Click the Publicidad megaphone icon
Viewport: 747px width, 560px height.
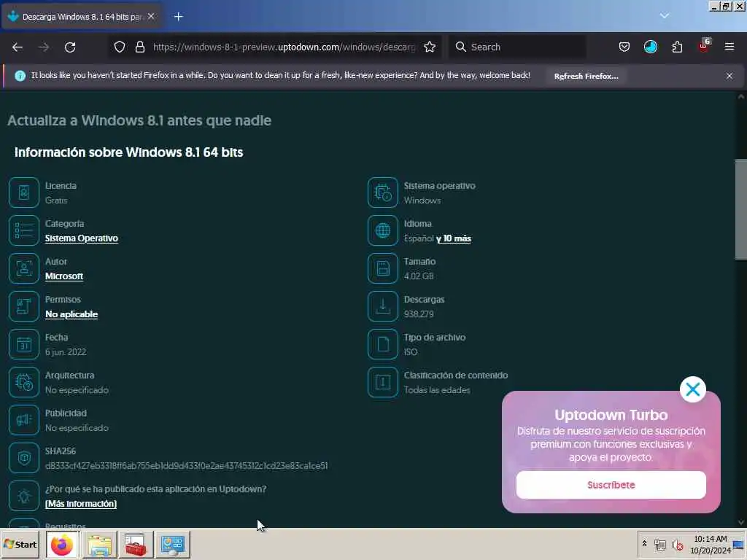coord(24,420)
